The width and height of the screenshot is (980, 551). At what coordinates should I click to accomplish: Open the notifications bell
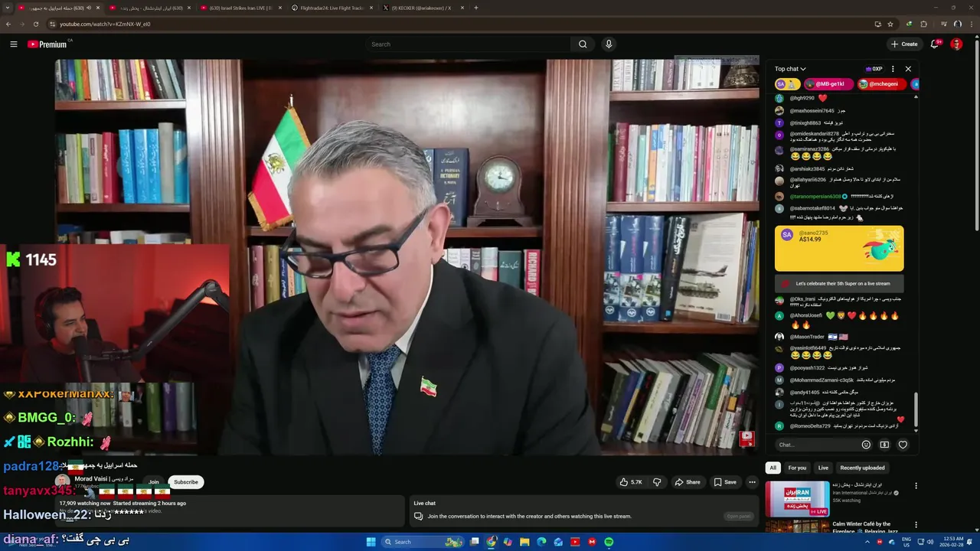tap(935, 44)
